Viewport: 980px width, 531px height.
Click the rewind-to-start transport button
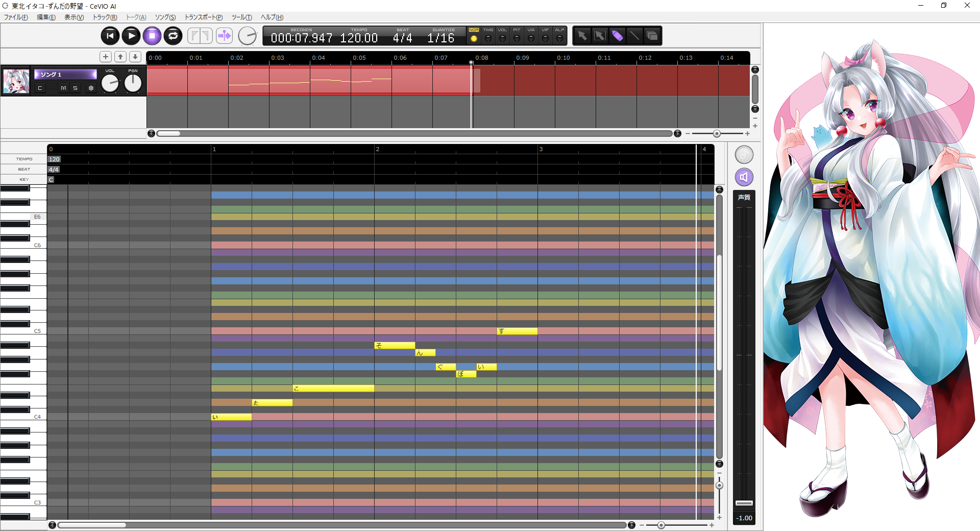(110, 36)
